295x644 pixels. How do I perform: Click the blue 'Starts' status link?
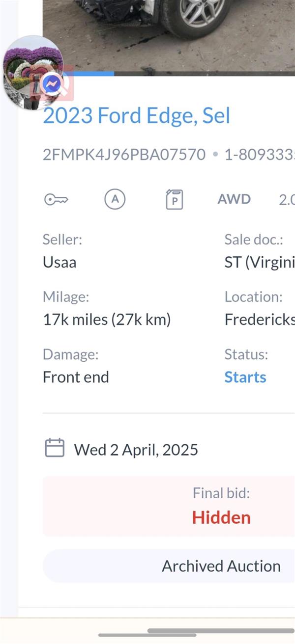click(x=245, y=377)
